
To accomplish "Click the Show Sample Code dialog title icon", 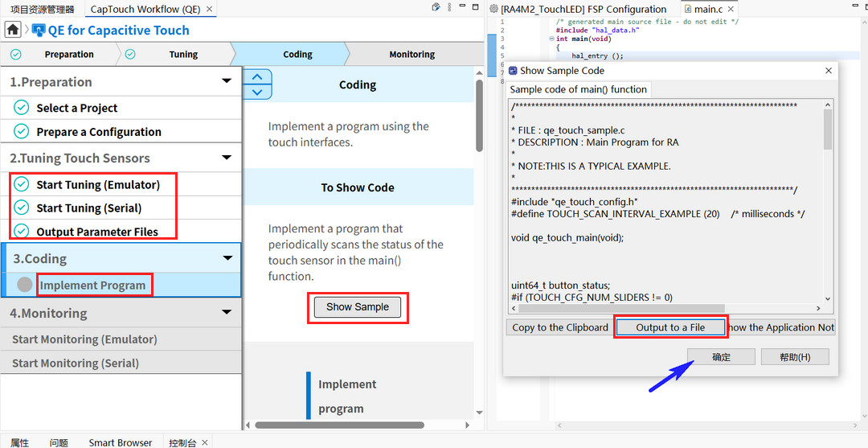I will tap(513, 70).
